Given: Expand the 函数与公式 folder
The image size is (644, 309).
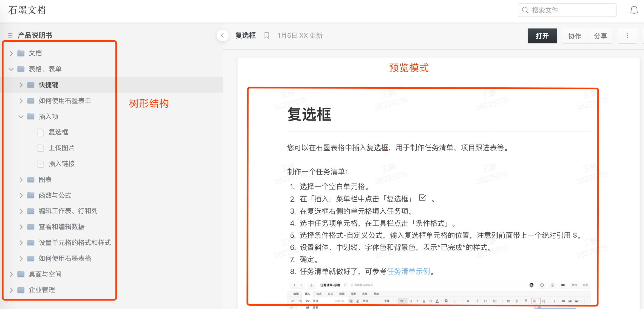Looking at the screenshot, I should (21, 196).
